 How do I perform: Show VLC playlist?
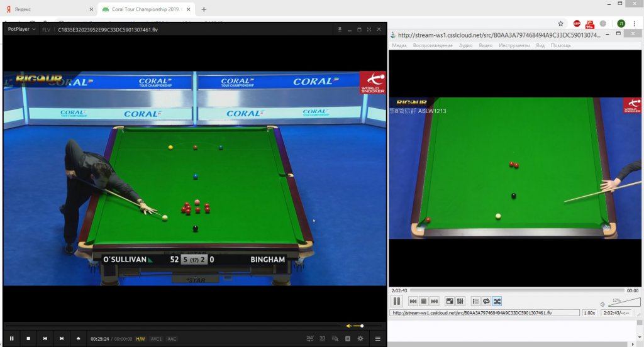click(475, 301)
